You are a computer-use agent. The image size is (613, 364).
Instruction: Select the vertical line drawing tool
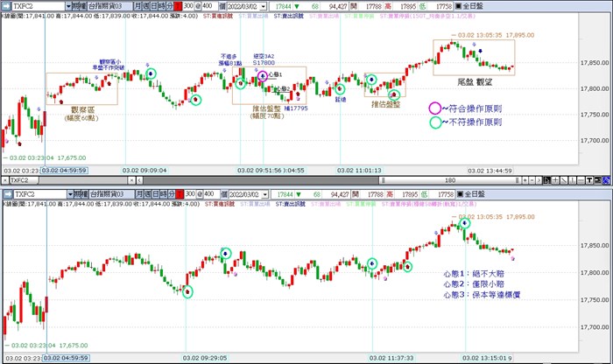click(573, 180)
